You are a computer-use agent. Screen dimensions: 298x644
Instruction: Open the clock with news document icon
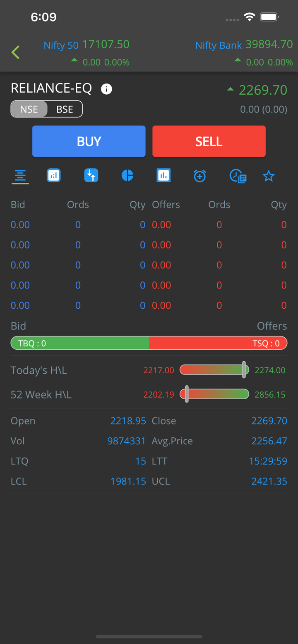pos(238,176)
